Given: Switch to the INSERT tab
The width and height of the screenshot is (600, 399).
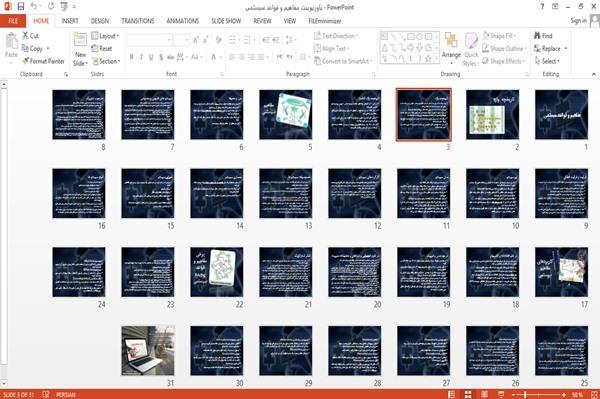Looking at the screenshot, I should [70, 21].
